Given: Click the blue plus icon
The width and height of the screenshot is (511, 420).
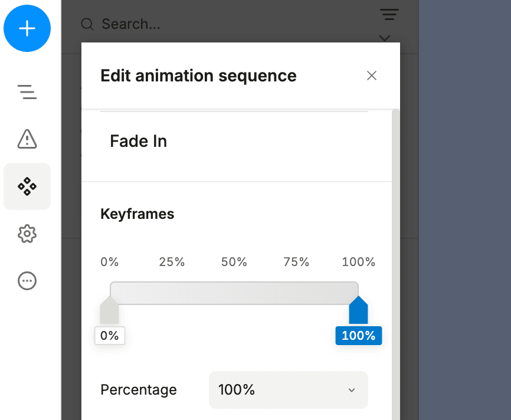Looking at the screenshot, I should (27, 28).
